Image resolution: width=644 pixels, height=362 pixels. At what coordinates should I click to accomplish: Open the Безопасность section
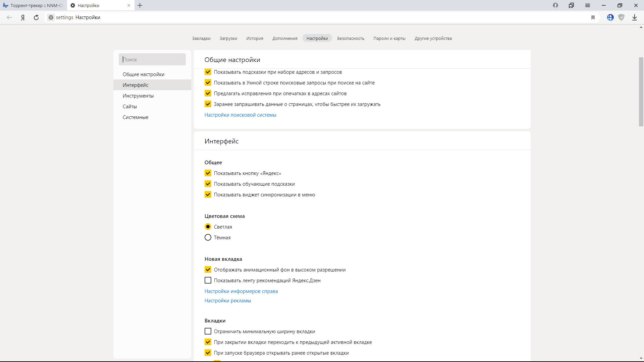tap(351, 38)
